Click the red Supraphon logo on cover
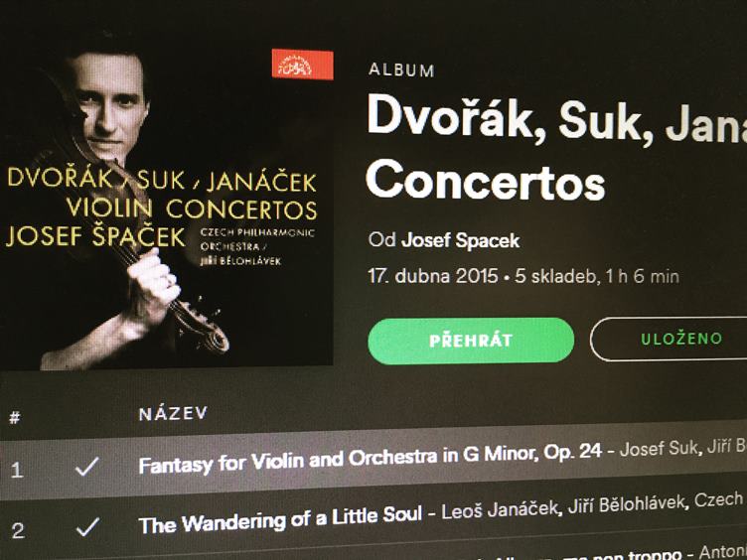Image resolution: width=747 pixels, height=560 pixels. [x=303, y=65]
